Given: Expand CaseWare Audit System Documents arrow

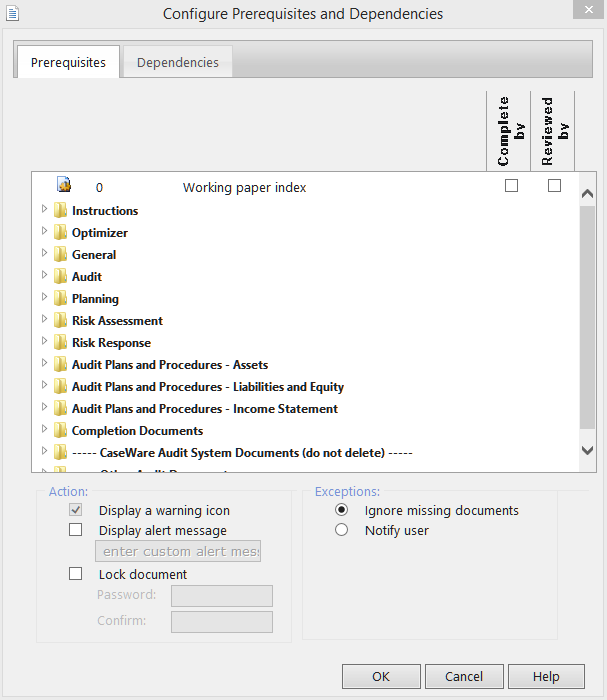Looking at the screenshot, I should pos(44,450).
